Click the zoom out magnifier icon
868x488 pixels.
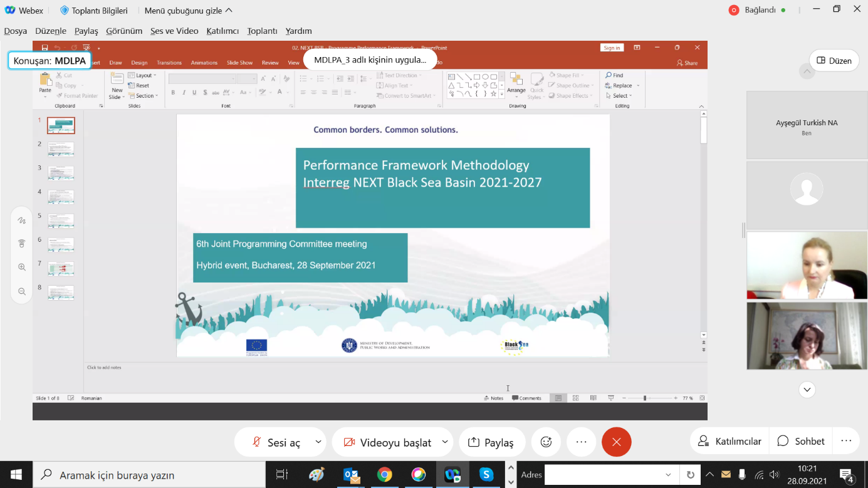click(22, 291)
